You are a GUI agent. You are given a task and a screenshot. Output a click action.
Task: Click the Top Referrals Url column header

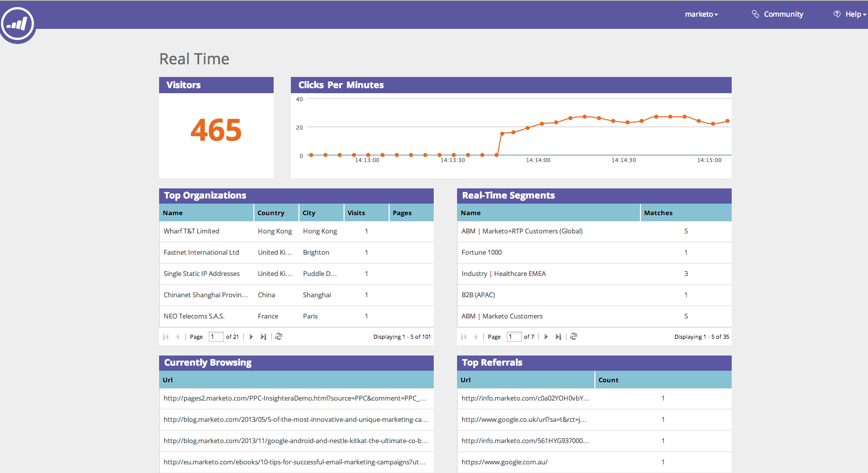click(x=526, y=380)
